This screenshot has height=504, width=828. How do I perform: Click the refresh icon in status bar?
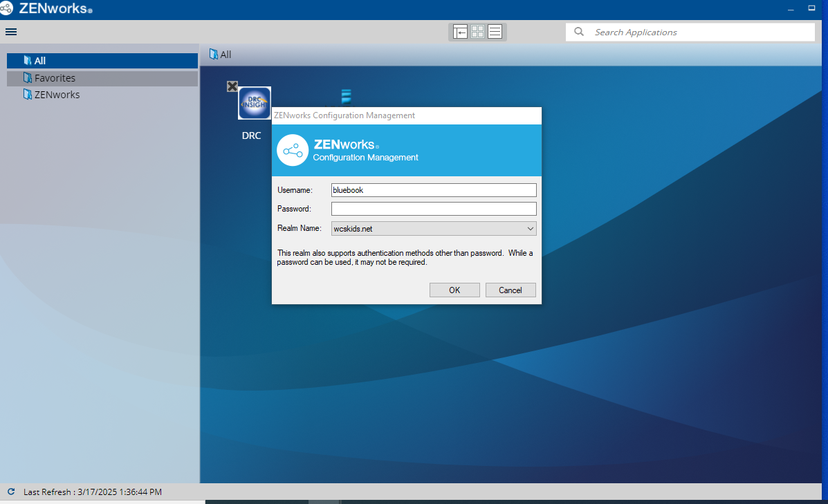[x=10, y=492]
